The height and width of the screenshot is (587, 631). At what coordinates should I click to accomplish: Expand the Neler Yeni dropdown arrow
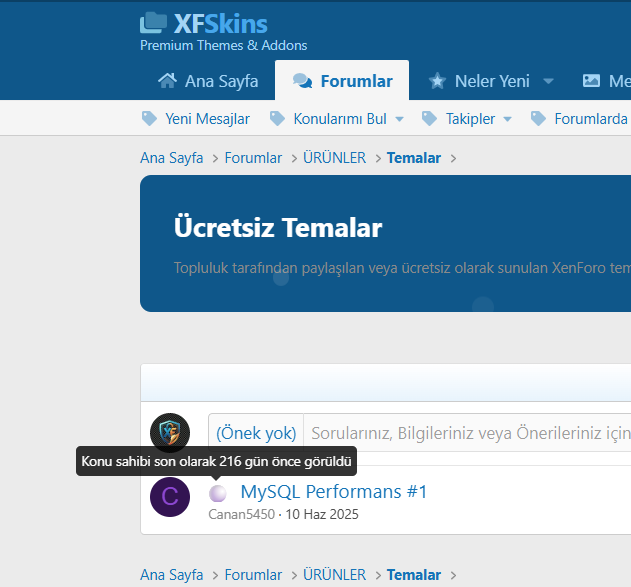548,81
